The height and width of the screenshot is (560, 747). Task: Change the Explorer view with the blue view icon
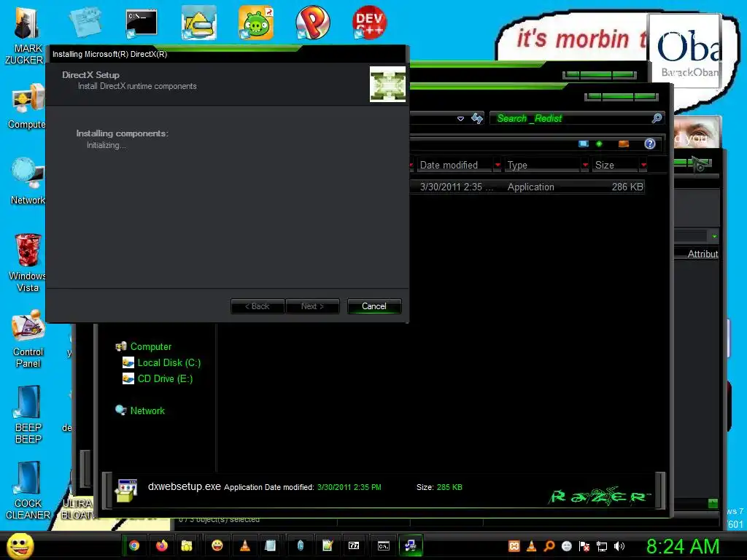click(583, 144)
